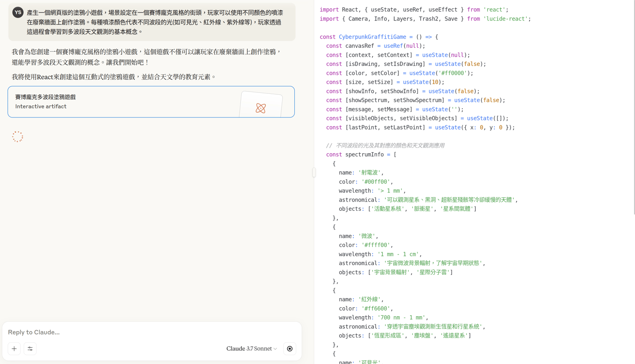Click the YS user avatar
The width and height of the screenshot is (635, 364).
(18, 13)
